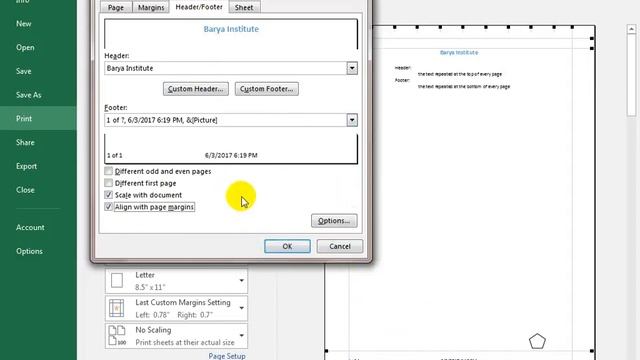Click the No Scaling pages icon
The height and width of the screenshot is (360, 640).
[117, 336]
